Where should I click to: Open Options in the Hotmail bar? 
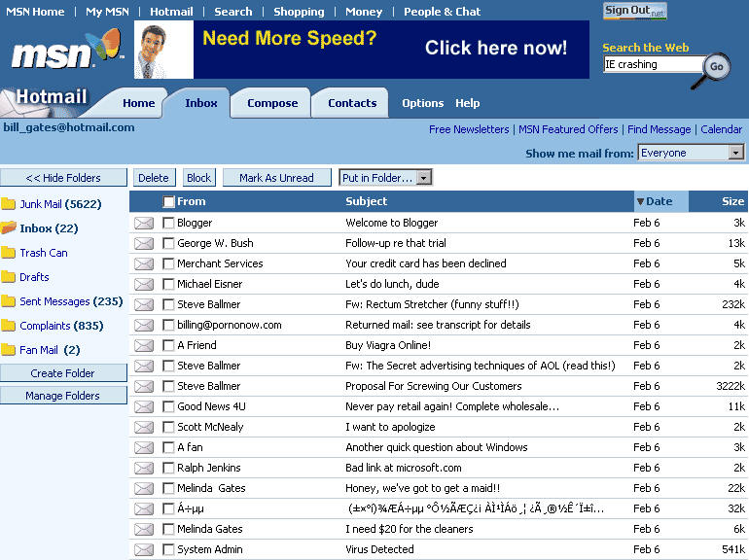pos(423,103)
